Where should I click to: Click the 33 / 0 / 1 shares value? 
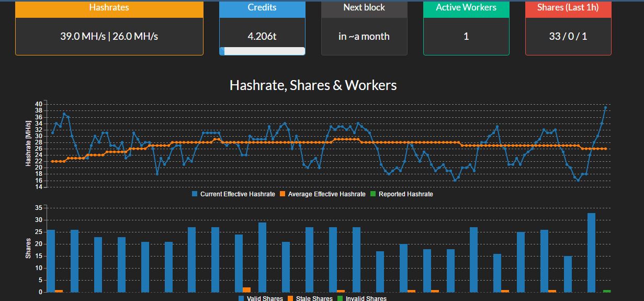(x=568, y=37)
